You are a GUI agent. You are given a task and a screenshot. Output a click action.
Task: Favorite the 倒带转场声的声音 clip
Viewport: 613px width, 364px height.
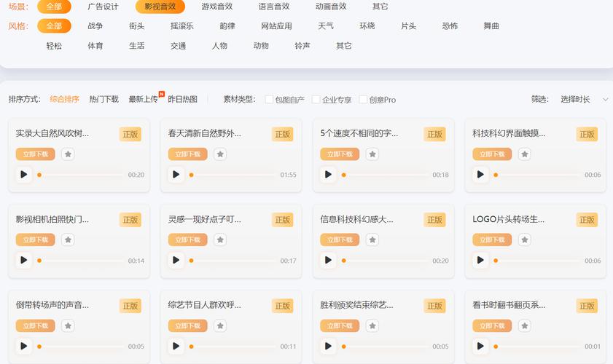tap(68, 326)
